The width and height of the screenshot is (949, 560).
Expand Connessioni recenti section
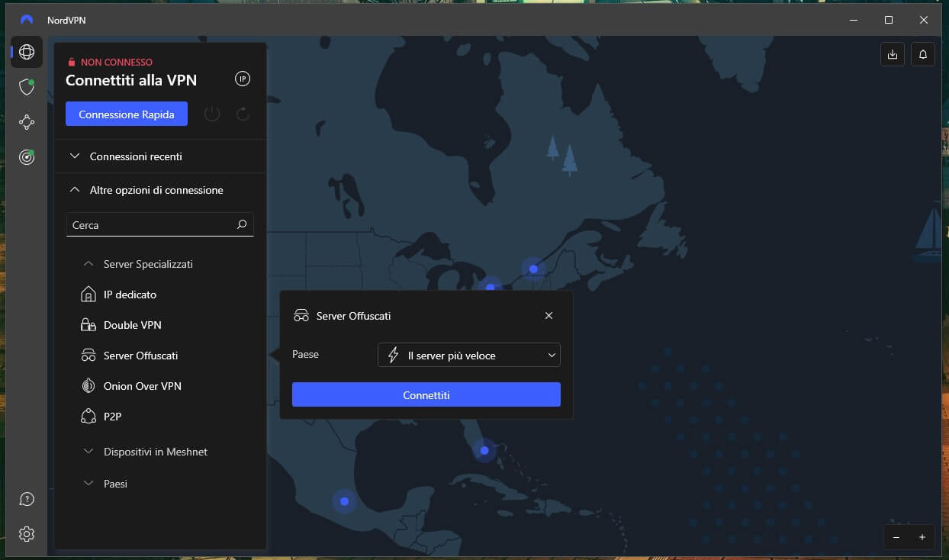coord(160,156)
